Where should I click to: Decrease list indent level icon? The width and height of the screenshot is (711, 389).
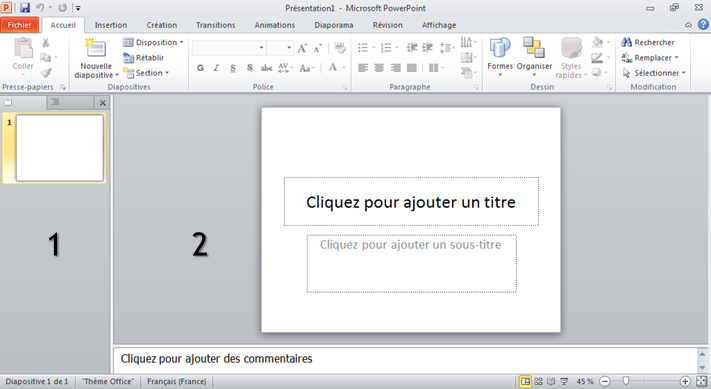[412, 48]
